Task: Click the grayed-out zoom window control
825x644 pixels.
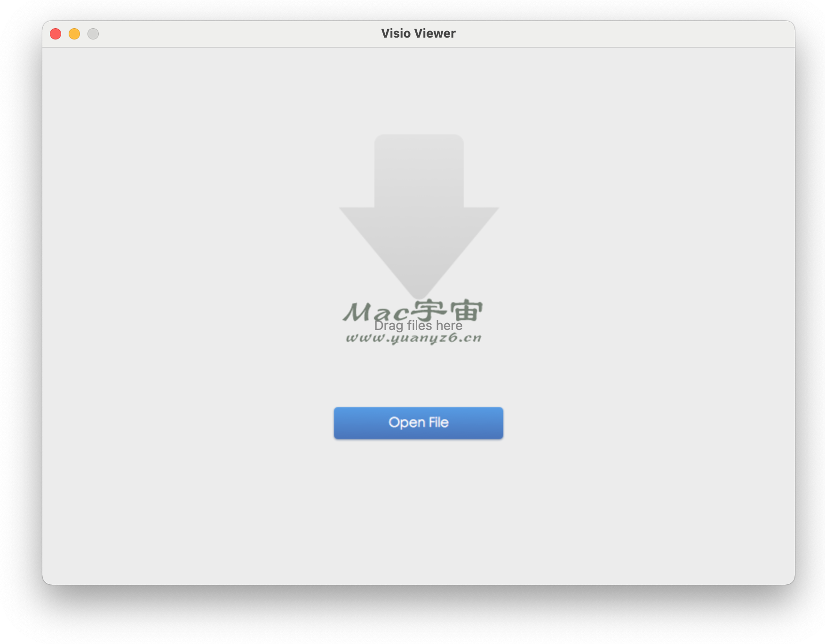Action: pyautogui.click(x=93, y=33)
